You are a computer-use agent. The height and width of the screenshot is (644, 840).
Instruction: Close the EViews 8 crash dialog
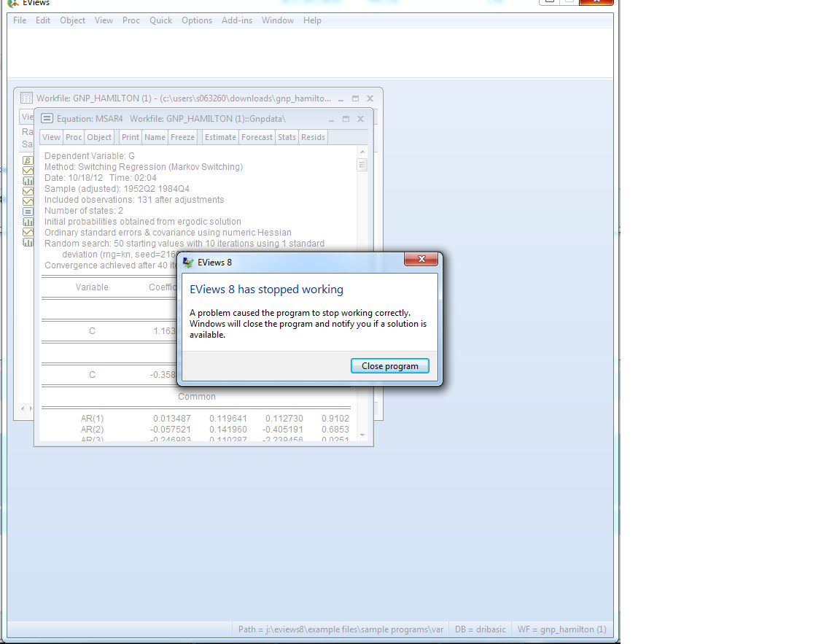[x=421, y=260]
